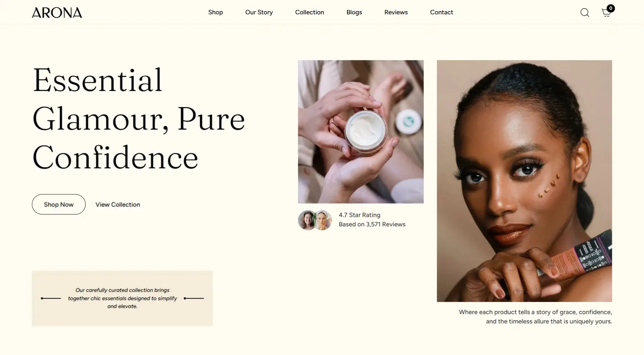Click the second reviewer avatar
The height and width of the screenshot is (355, 644).
pyautogui.click(x=323, y=220)
